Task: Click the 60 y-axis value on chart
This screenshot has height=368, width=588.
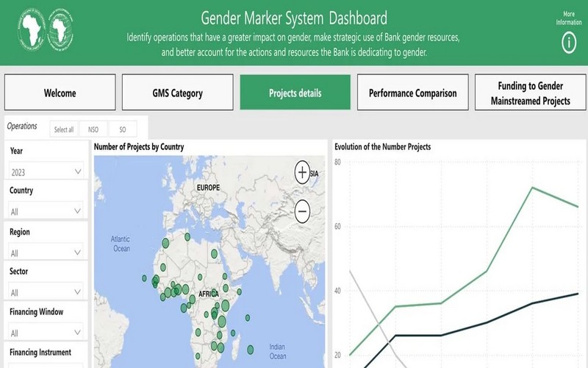Action: [x=337, y=226]
